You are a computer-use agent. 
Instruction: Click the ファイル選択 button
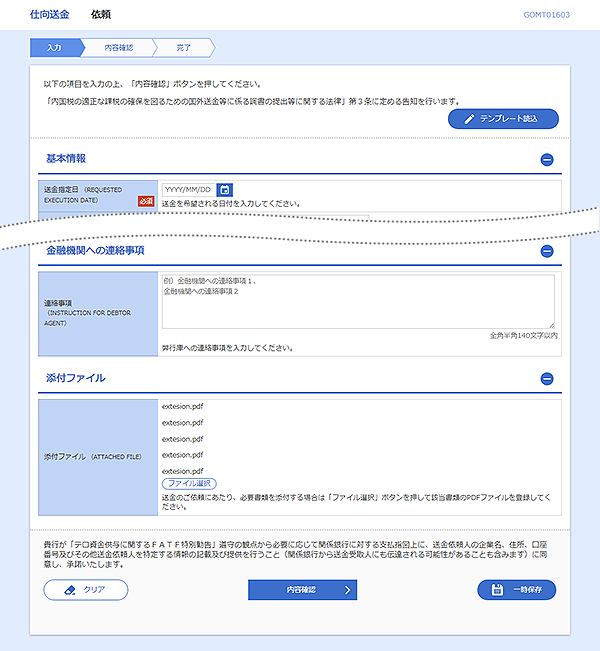(189, 483)
